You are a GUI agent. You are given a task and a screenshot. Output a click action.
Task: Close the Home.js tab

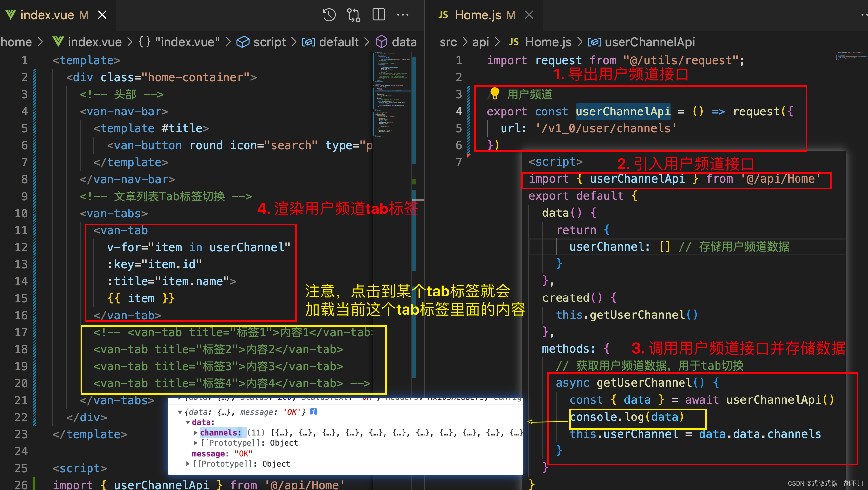point(529,15)
